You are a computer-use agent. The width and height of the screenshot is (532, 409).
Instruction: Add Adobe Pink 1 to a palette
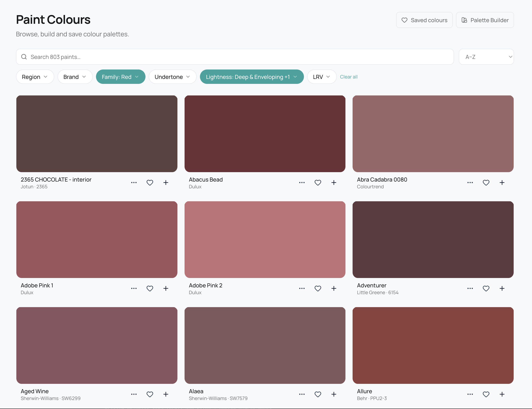(x=166, y=288)
